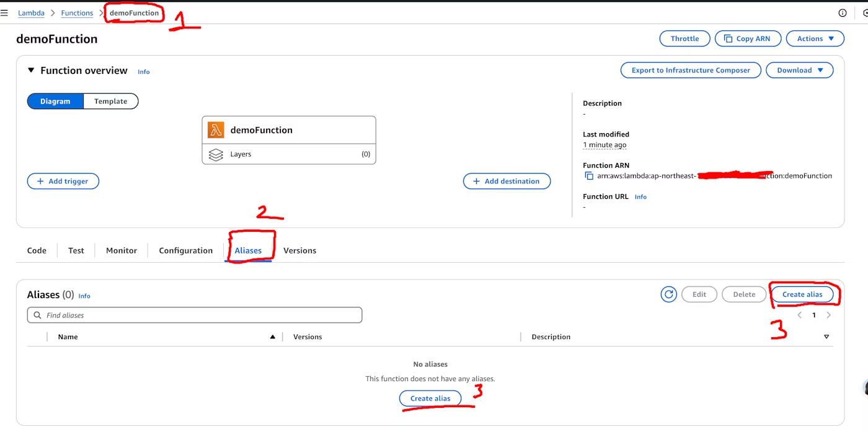This screenshot has width=868, height=432.
Task: Click the Lambda icon in the demoFunction diagram box
Action: click(x=216, y=130)
